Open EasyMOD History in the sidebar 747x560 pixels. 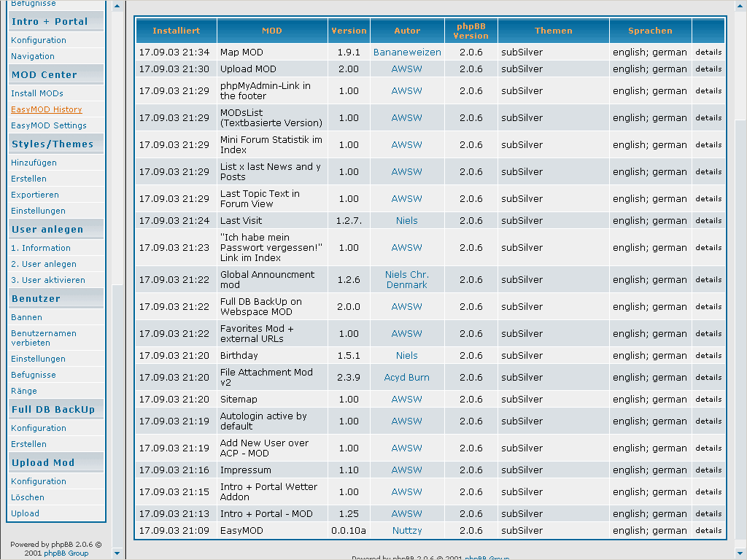pyautogui.click(x=46, y=109)
